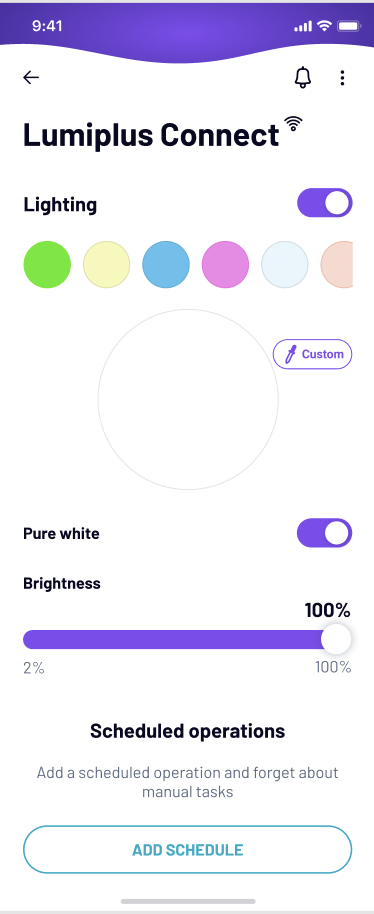Tap the Wi-Fi signal icon beside the title
The width and height of the screenshot is (374, 914).
pyautogui.click(x=294, y=124)
